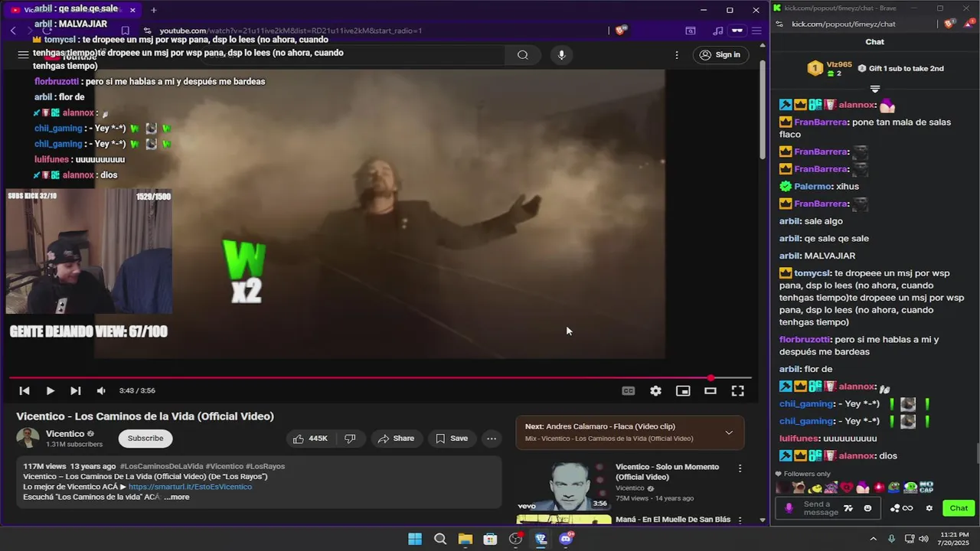Dislike the video
The image size is (980, 551).
350,439
